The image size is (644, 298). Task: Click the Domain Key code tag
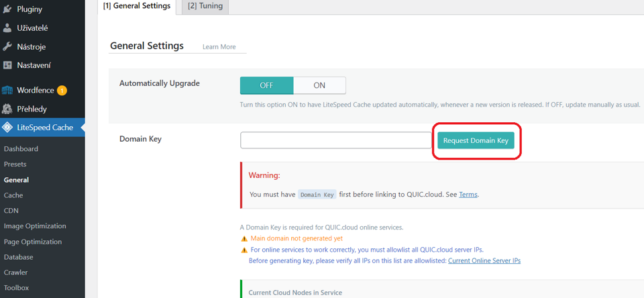click(x=317, y=195)
